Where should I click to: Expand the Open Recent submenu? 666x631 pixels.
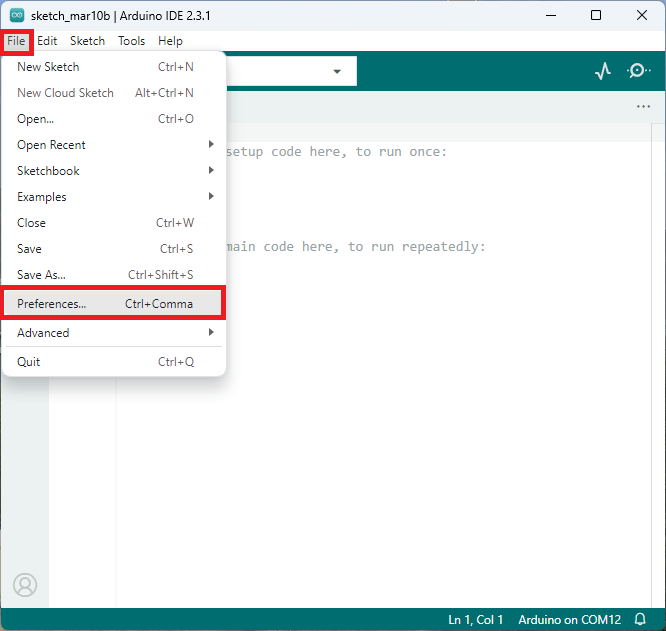(x=114, y=145)
